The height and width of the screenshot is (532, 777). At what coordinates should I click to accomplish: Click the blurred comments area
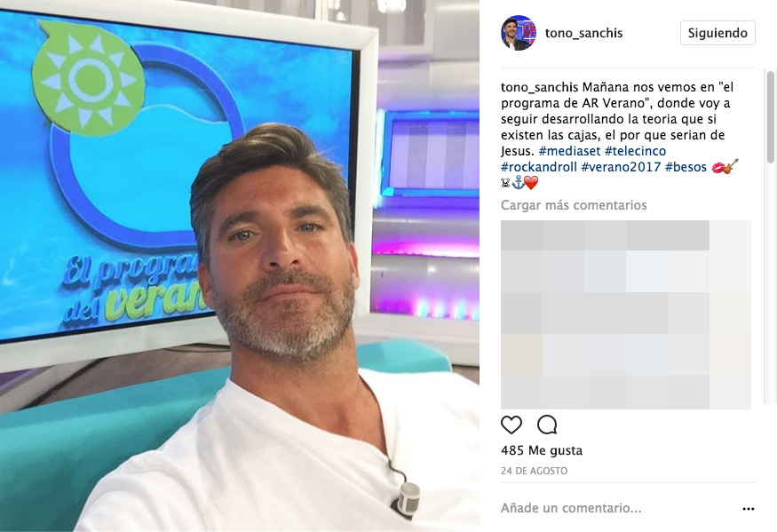click(626, 314)
